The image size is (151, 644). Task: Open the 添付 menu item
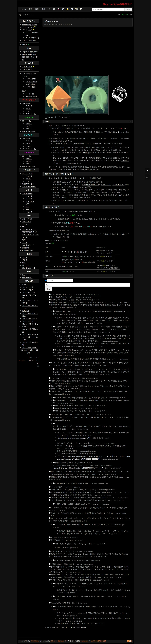pos(43,9)
